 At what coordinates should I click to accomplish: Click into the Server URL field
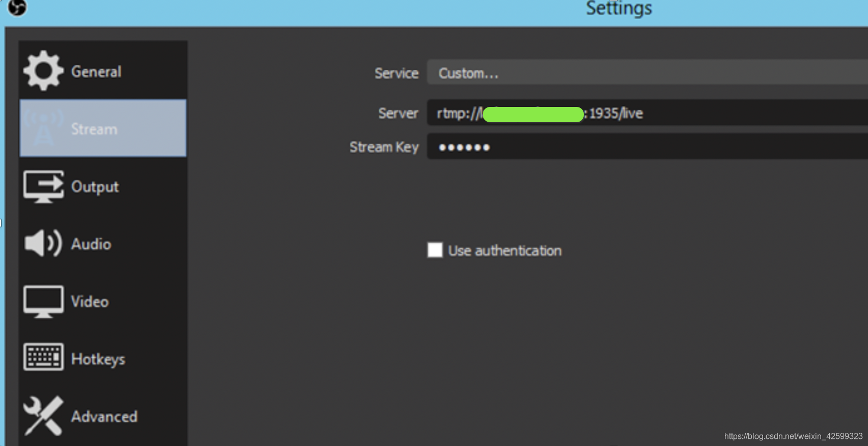pyautogui.click(x=647, y=113)
